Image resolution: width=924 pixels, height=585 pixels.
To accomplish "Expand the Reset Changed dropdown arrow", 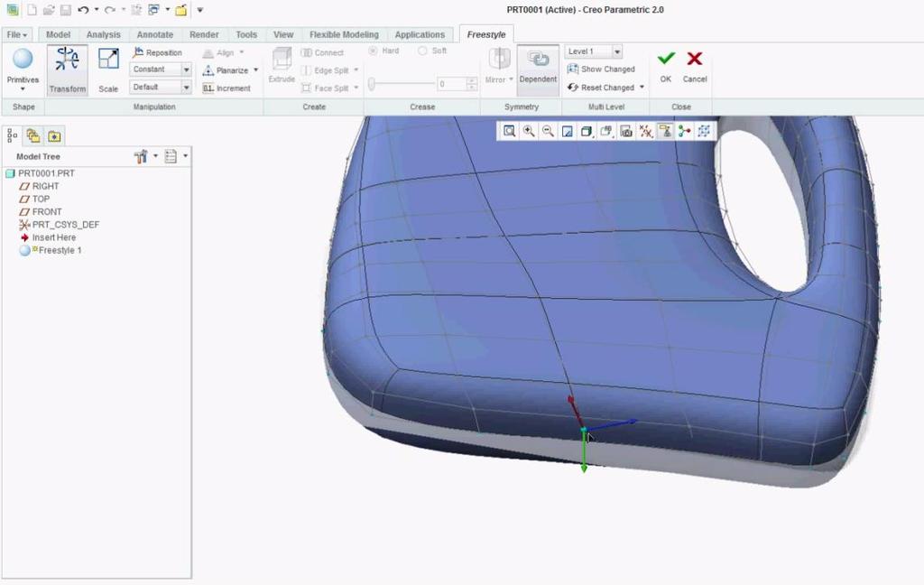I will 642,88.
